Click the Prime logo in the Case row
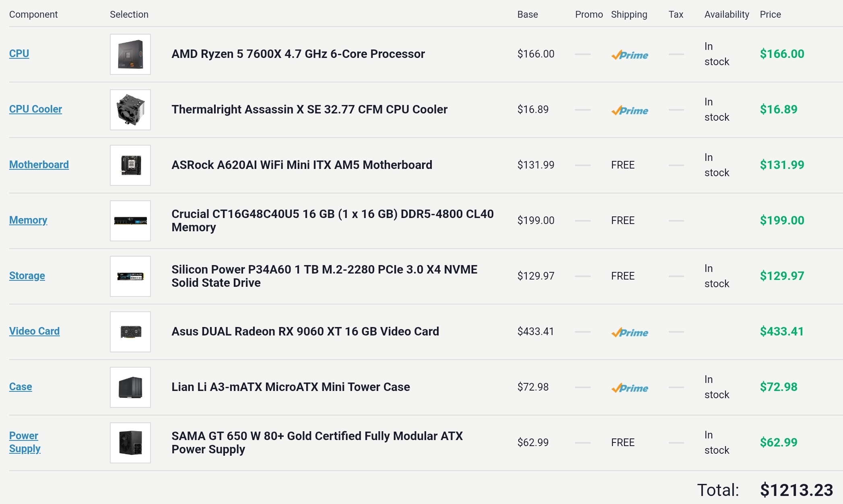 [x=629, y=388]
